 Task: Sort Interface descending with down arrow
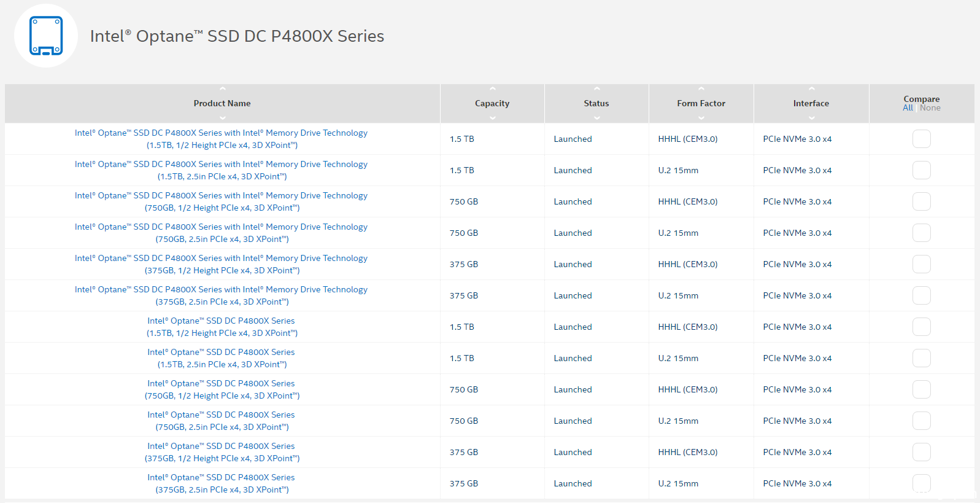point(811,117)
